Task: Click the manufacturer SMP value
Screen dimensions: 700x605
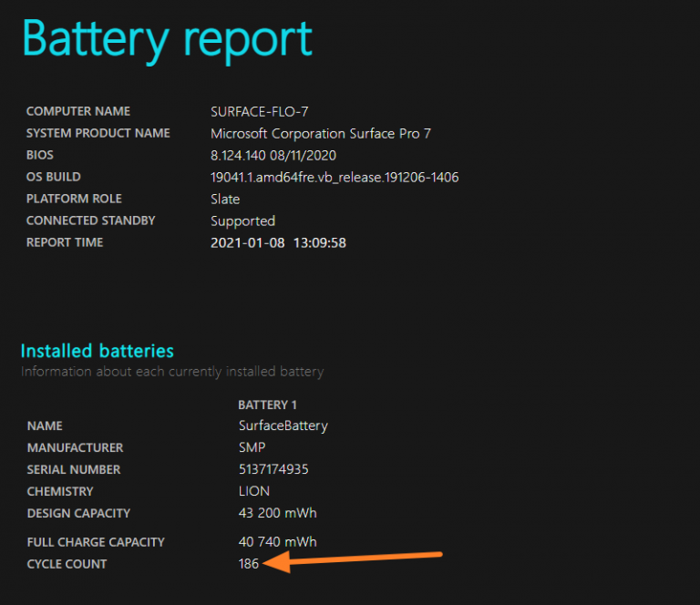Action: tap(252, 447)
